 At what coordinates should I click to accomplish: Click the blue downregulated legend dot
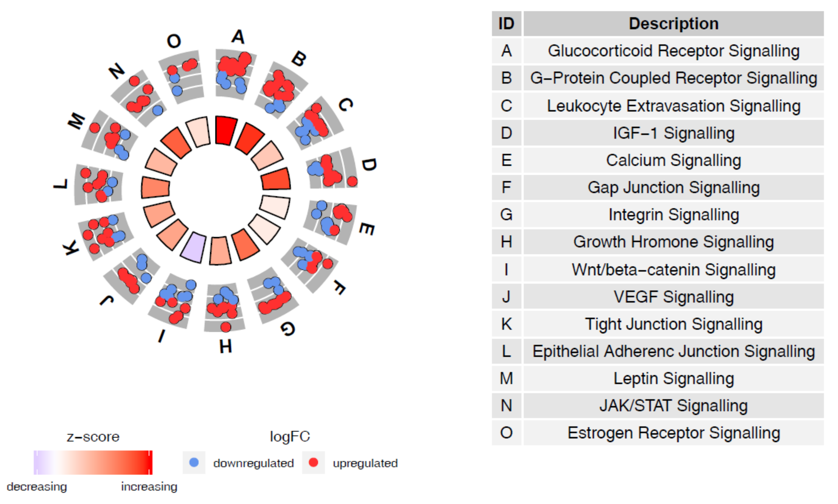194,462
